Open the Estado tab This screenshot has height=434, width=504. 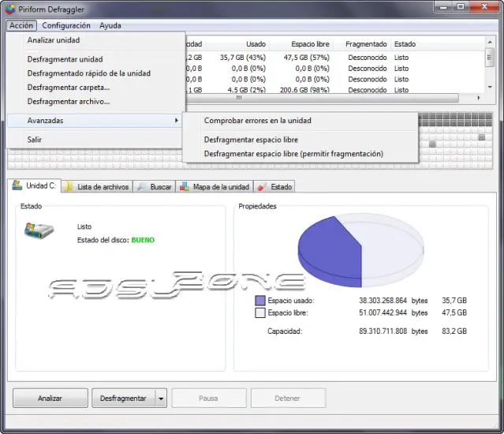click(274, 187)
